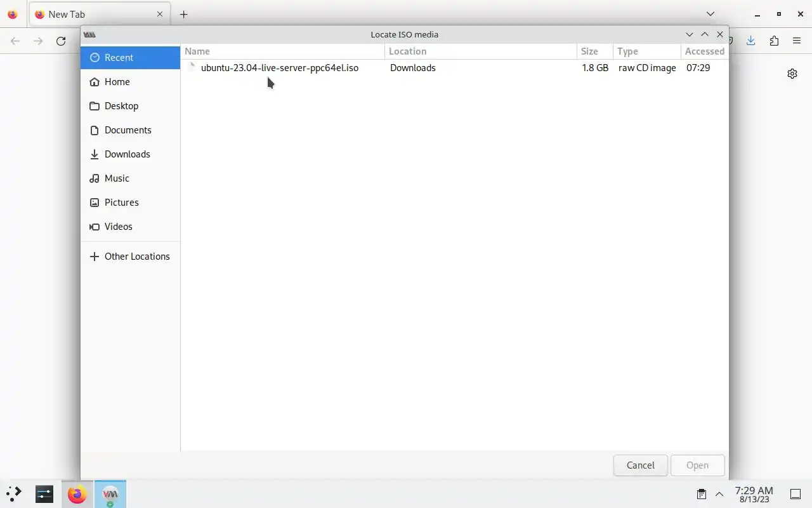
Task: Minimize the Locate ISO media dialog
Action: point(689,34)
